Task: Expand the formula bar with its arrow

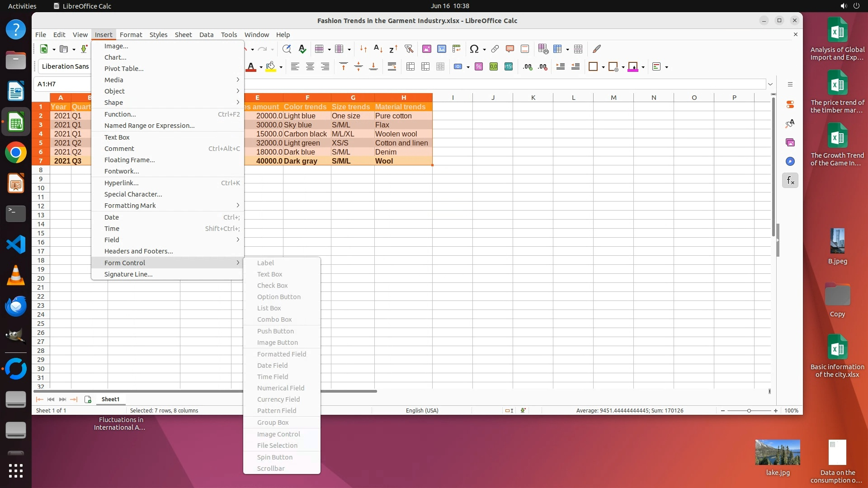Action: pos(770,84)
